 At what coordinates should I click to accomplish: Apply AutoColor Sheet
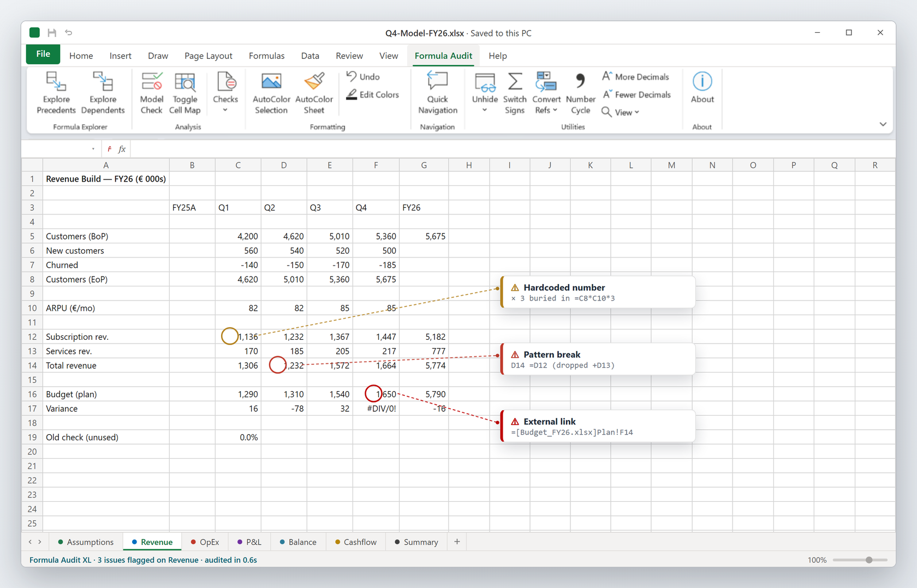314,93
